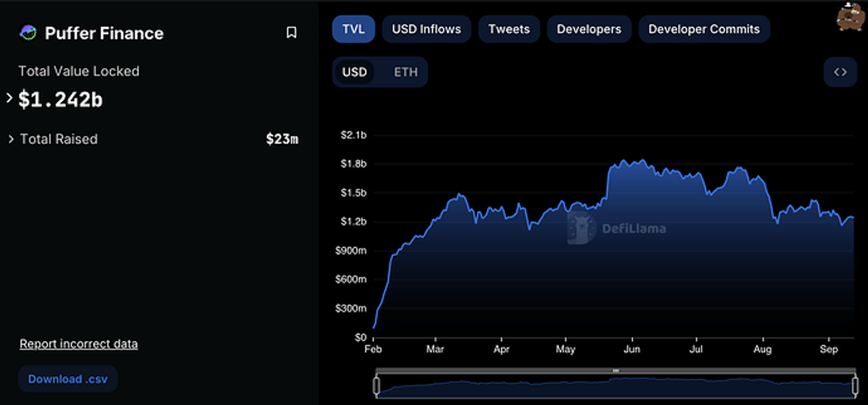The width and height of the screenshot is (868, 405).
Task: Bookmark the Puffer Finance protocol
Action: 292,33
